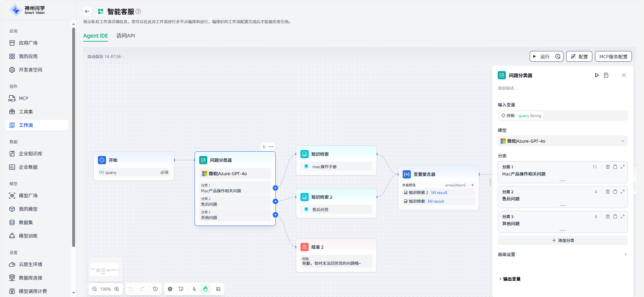Click the 添加描述 description field
644x297 pixels.
point(507,88)
